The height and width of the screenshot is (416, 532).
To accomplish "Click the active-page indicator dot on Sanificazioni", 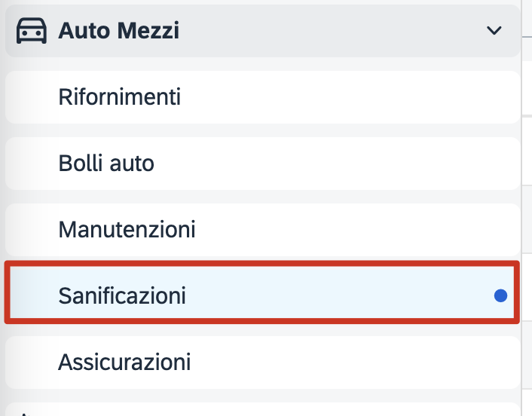I will pos(500,295).
